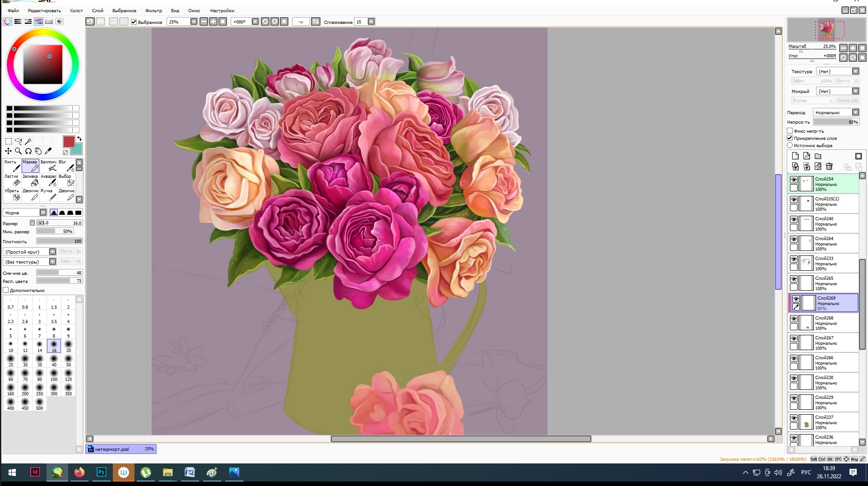Select the eyedropper color picker tool
Screen dimensions: 868x486
(48, 151)
